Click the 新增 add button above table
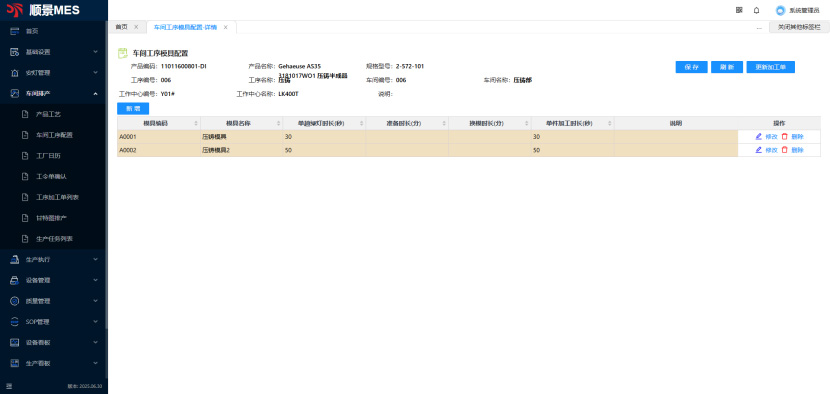This screenshot has width=830, height=394. (x=133, y=109)
